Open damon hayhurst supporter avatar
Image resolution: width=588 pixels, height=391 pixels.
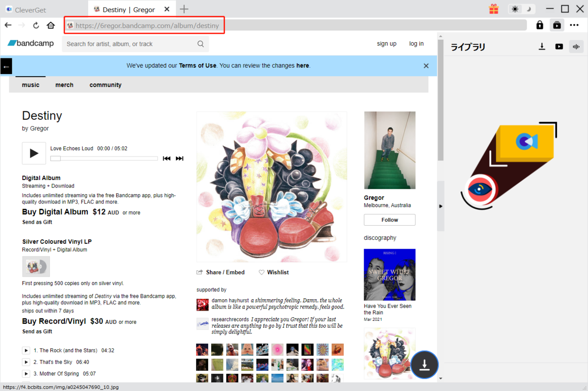(202, 304)
